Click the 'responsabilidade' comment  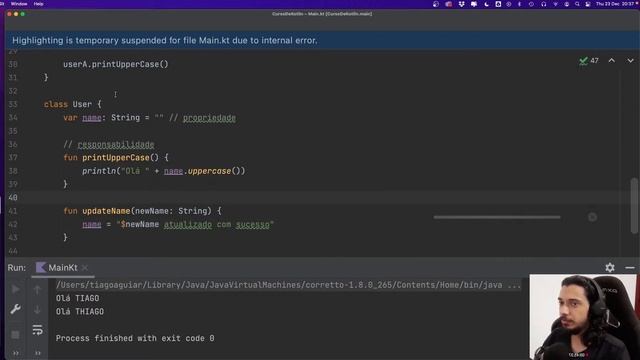click(116, 144)
